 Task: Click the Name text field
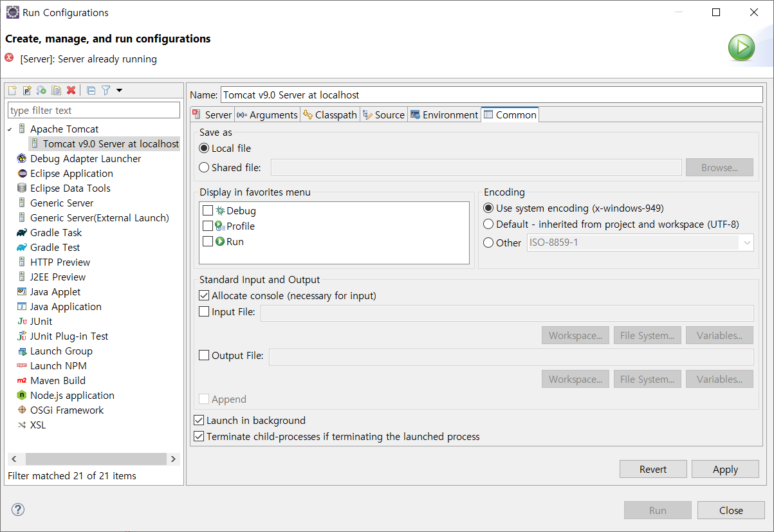492,95
